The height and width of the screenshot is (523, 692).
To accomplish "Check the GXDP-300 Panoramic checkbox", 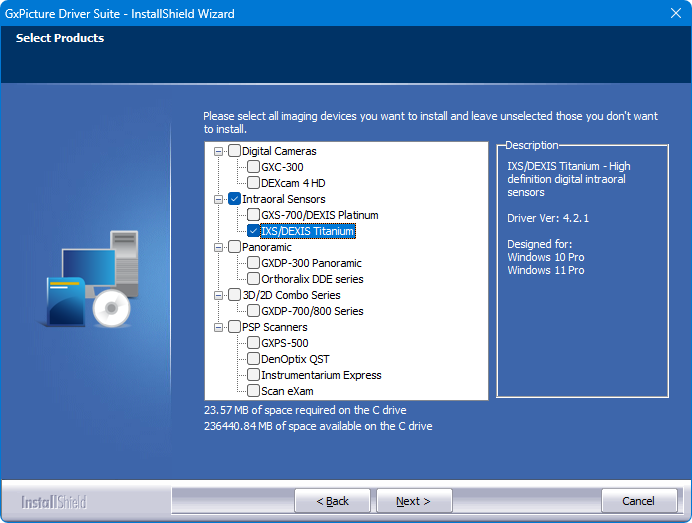I will click(254, 263).
